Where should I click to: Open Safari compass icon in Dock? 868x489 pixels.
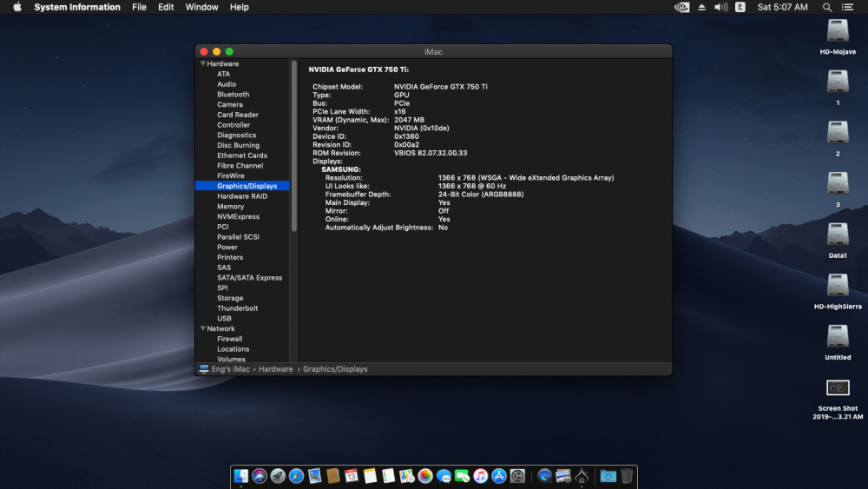click(x=296, y=476)
